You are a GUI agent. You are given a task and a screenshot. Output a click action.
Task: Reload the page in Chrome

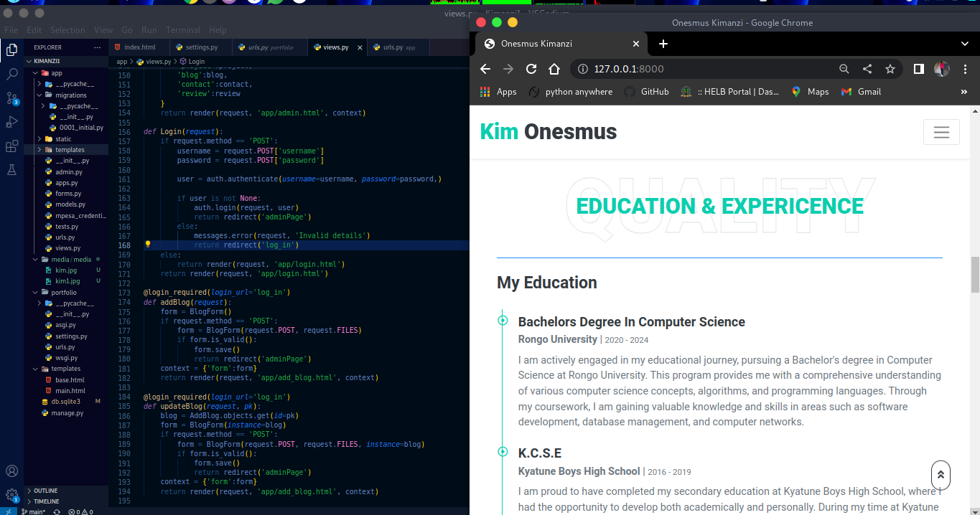coord(531,69)
